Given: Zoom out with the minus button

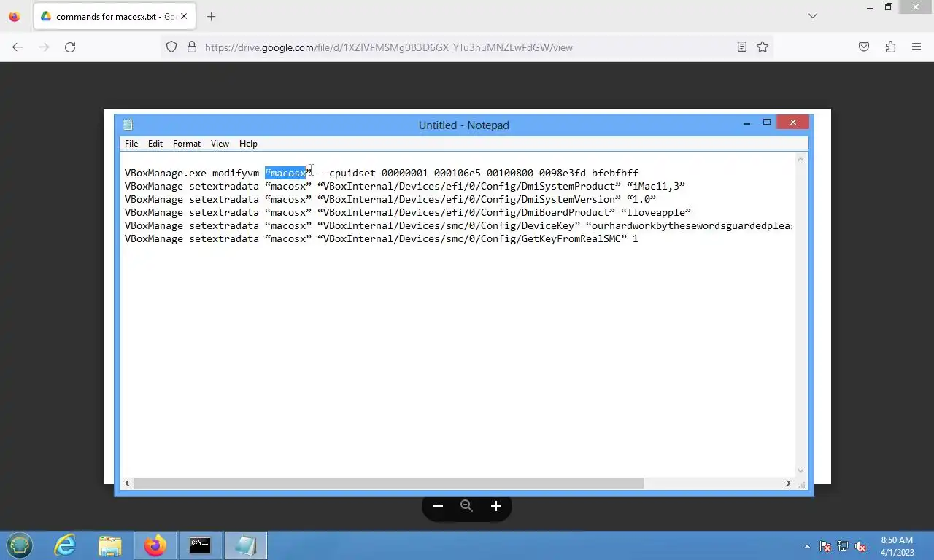Looking at the screenshot, I should [x=438, y=506].
